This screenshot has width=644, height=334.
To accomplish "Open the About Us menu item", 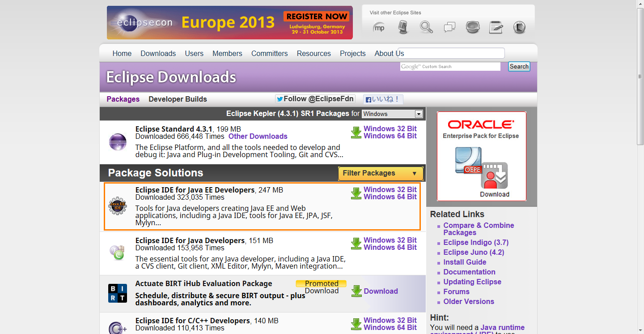I will click(x=389, y=53).
